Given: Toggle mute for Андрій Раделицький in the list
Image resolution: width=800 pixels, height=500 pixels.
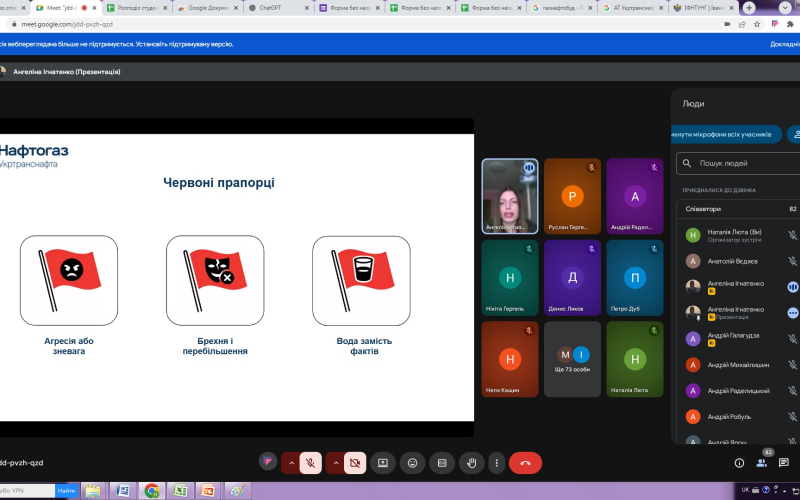Looking at the screenshot, I should (792, 391).
